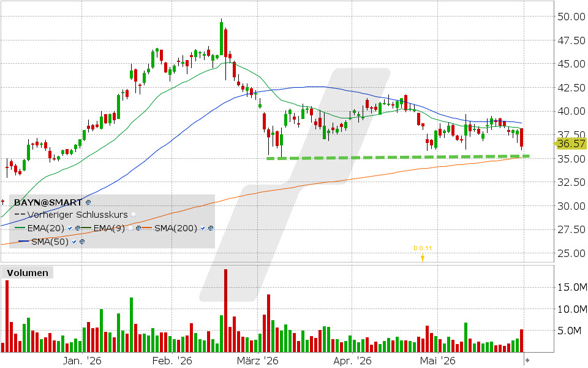Click the Feb. '26 date axis label
Screen dimensions: 588x368
tap(172, 361)
